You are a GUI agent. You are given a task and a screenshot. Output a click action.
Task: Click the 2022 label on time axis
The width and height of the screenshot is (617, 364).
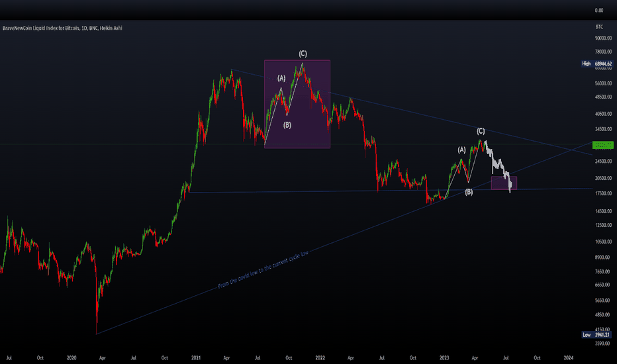click(x=320, y=357)
